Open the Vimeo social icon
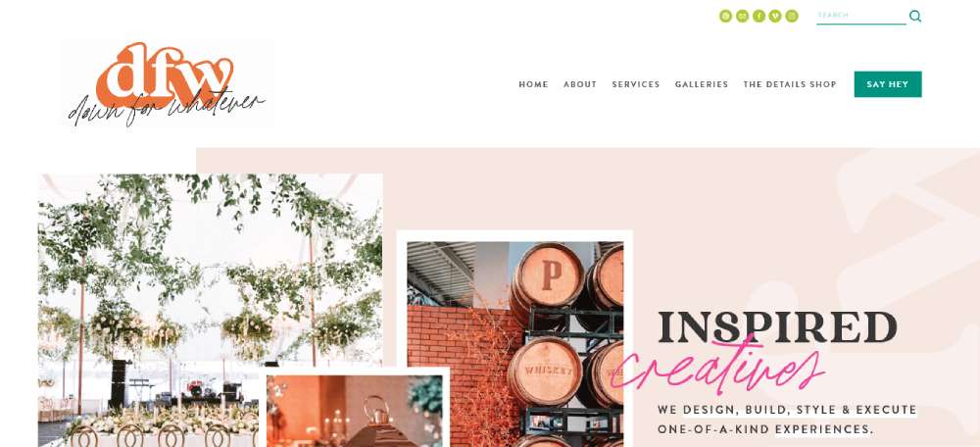The height and width of the screenshot is (447, 980). (x=775, y=17)
